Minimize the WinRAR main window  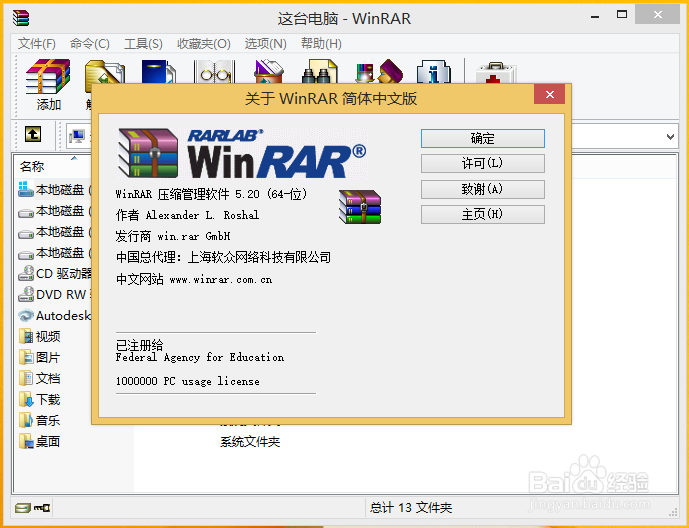(x=595, y=16)
